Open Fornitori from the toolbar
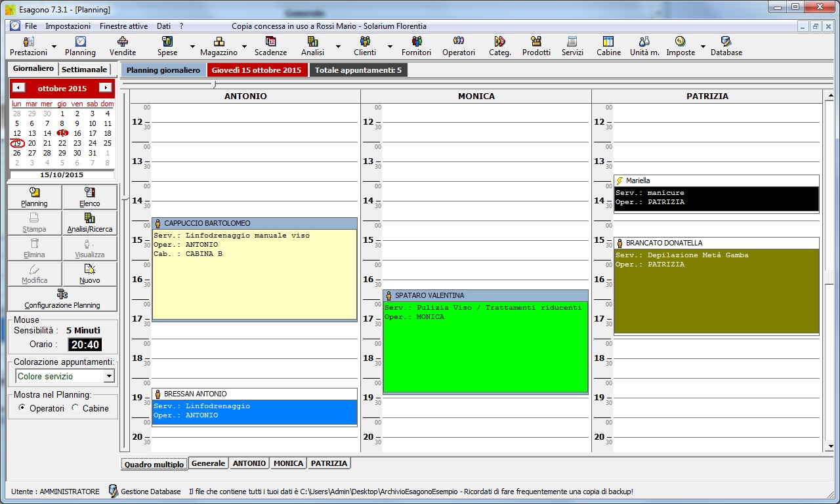Viewport: 840px width, 504px height. (416, 46)
